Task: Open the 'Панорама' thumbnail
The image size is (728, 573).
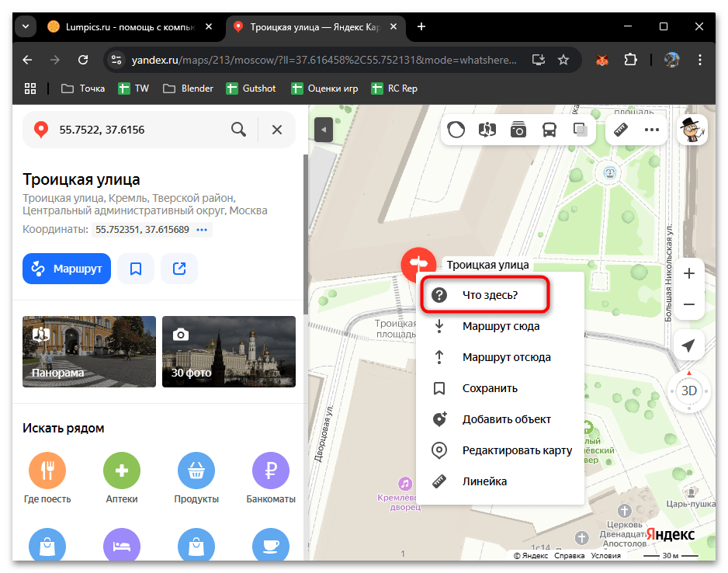Action: pos(89,352)
